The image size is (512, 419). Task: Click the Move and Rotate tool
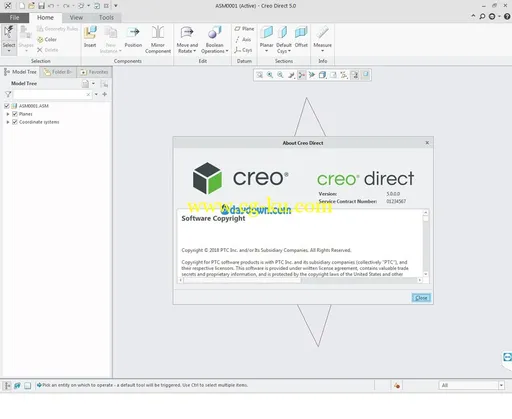187,39
